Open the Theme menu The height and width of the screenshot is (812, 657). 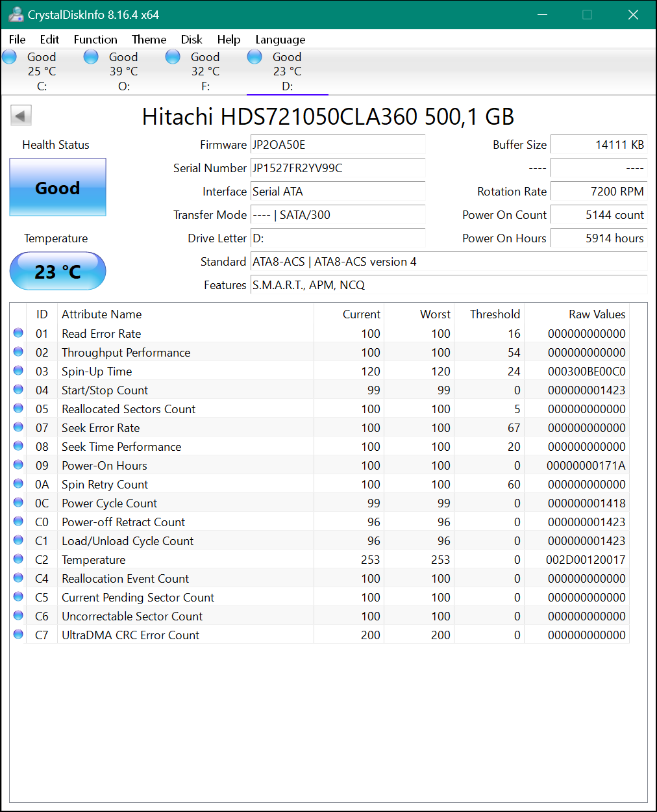point(149,40)
